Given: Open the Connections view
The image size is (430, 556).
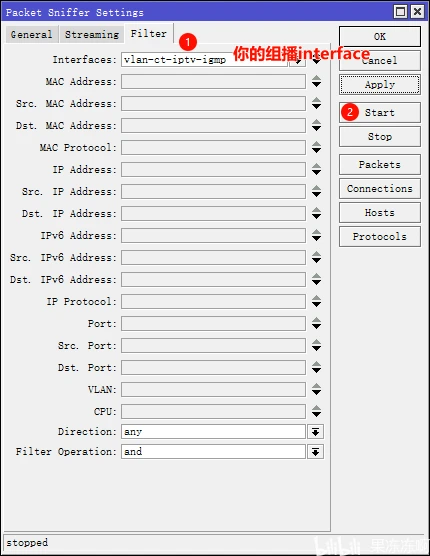Looking at the screenshot, I should (380, 189).
